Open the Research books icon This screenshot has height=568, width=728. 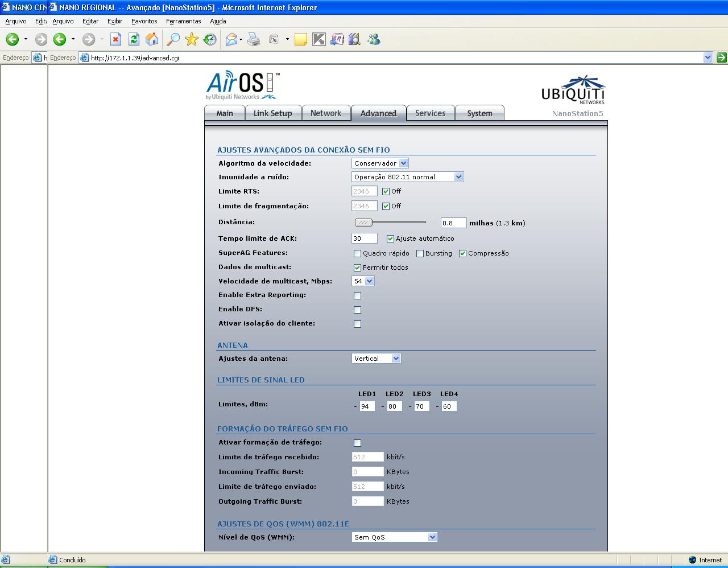pyautogui.click(x=355, y=39)
